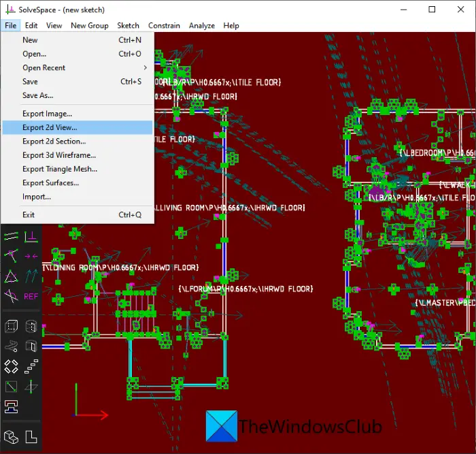Create a new Lathe group (cylinder icon)
The height and width of the screenshot is (454, 476).
tap(31, 326)
